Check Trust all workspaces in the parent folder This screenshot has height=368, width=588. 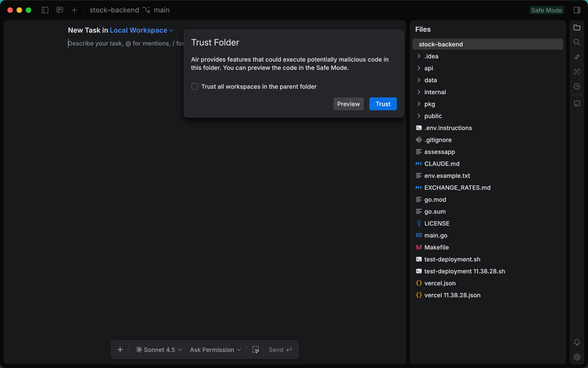(195, 86)
